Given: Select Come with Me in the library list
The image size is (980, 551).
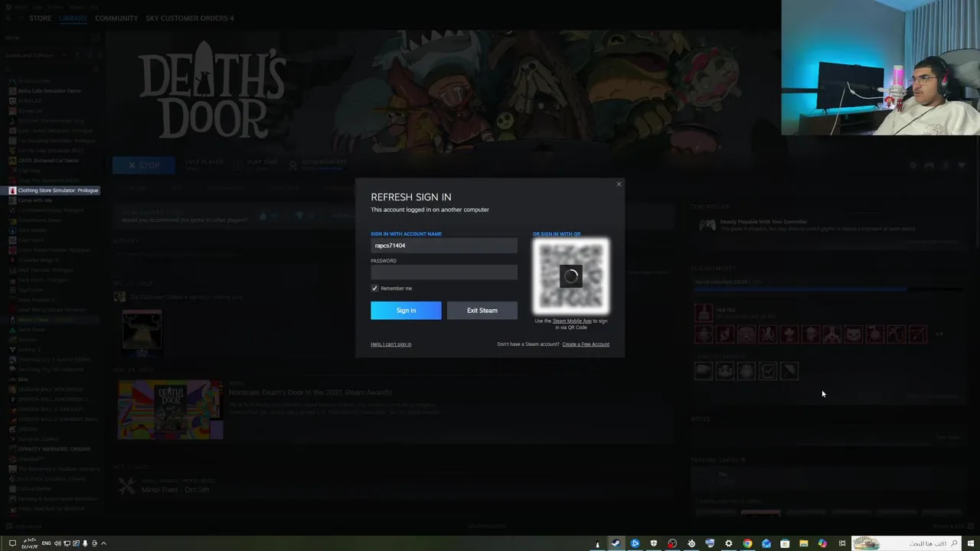Looking at the screenshot, I should coord(35,200).
